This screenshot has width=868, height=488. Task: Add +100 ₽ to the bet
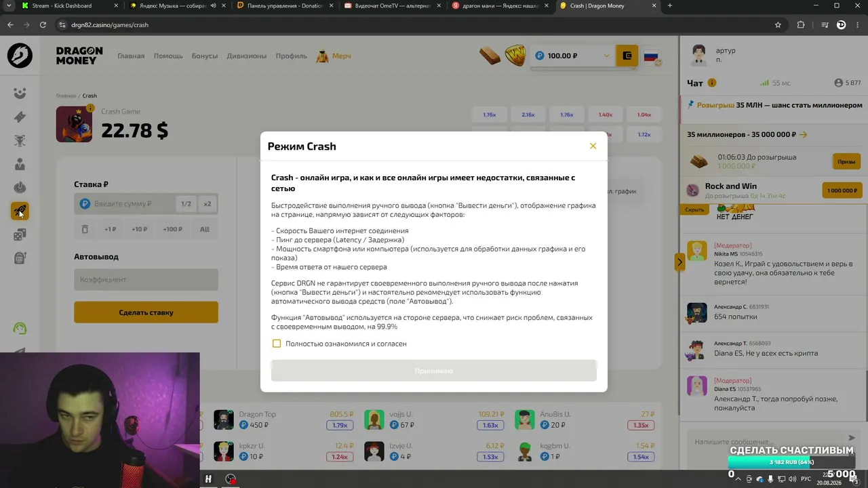point(173,229)
